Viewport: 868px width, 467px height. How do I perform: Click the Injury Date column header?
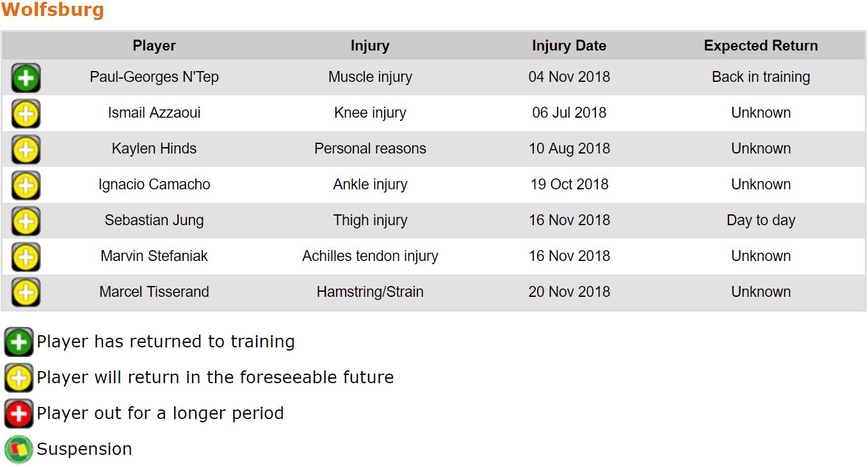click(x=569, y=46)
